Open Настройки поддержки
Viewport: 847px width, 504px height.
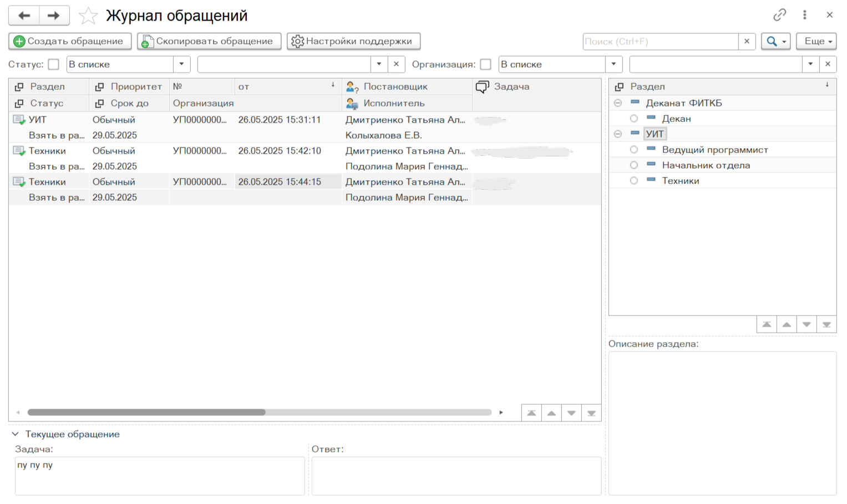353,42
